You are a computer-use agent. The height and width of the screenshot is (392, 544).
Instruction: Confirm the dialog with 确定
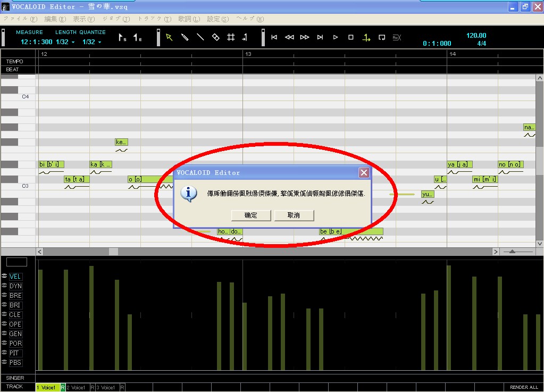pyautogui.click(x=251, y=215)
